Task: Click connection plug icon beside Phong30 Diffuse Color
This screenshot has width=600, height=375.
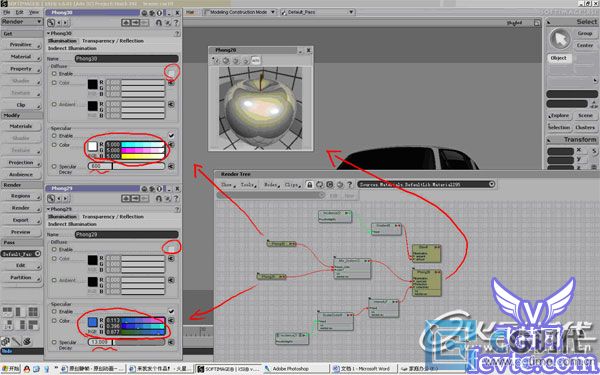Action: pyautogui.click(x=171, y=83)
